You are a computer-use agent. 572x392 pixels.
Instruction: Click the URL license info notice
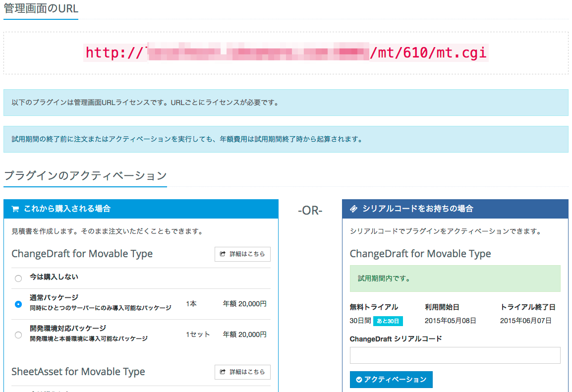[x=286, y=103]
